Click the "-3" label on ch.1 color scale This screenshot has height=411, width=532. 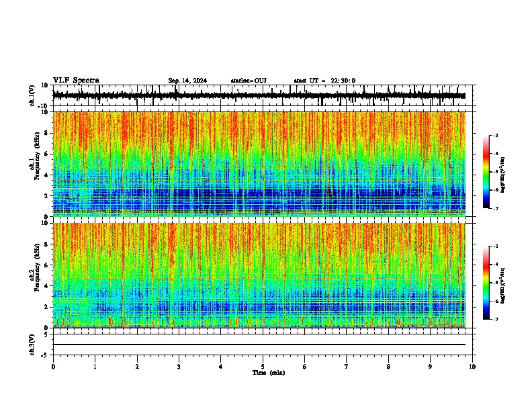point(496,135)
